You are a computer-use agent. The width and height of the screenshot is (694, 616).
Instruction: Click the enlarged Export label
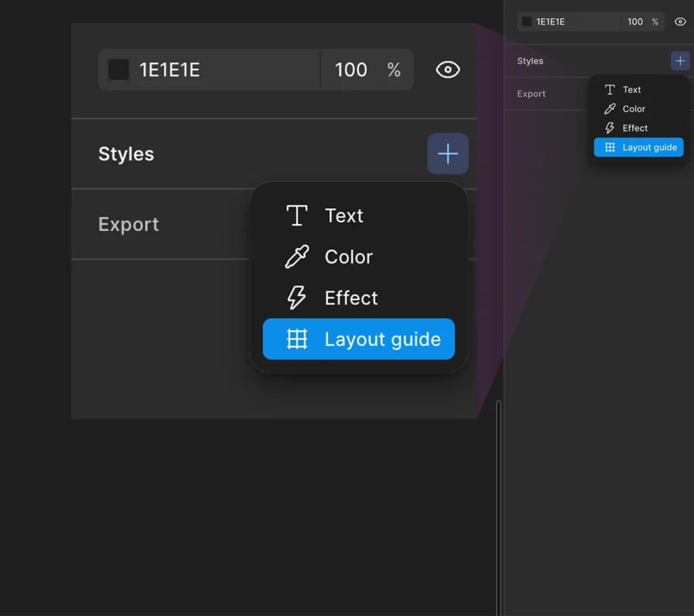128,224
